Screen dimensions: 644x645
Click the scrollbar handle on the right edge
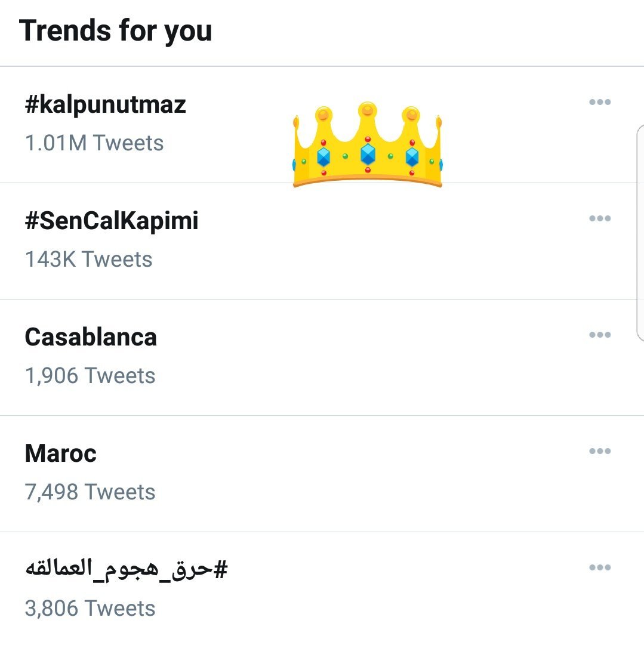pyautogui.click(x=640, y=233)
